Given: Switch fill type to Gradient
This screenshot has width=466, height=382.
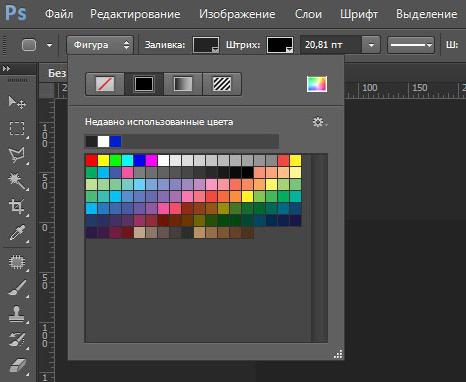Looking at the screenshot, I should (x=183, y=84).
